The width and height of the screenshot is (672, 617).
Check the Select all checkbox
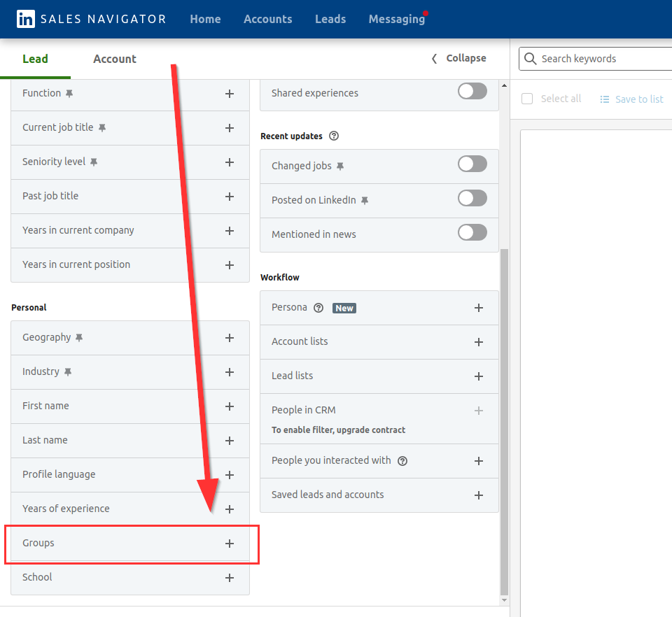point(527,99)
